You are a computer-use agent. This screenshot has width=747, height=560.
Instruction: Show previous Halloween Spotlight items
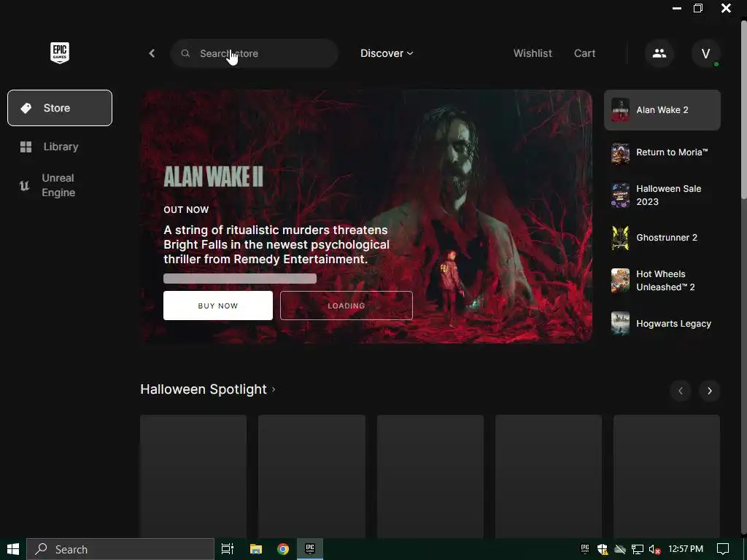point(681,391)
